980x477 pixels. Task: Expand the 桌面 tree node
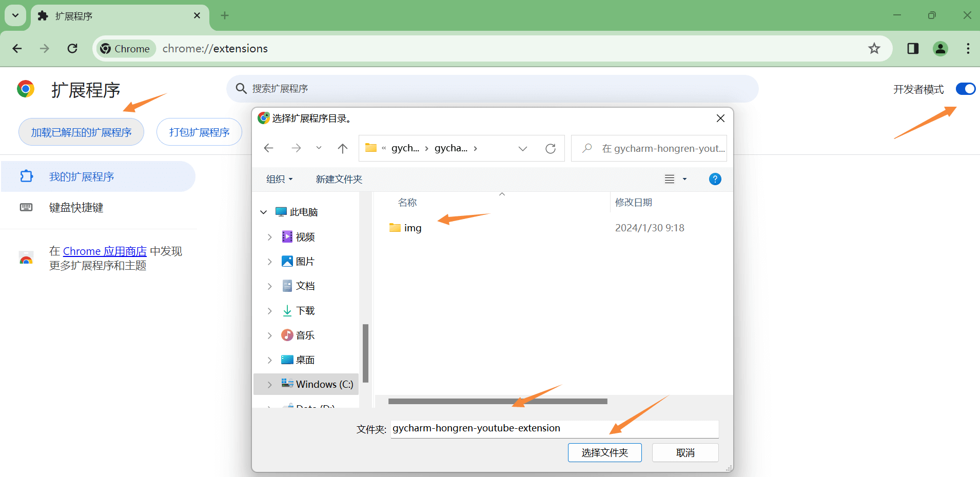[x=269, y=360]
